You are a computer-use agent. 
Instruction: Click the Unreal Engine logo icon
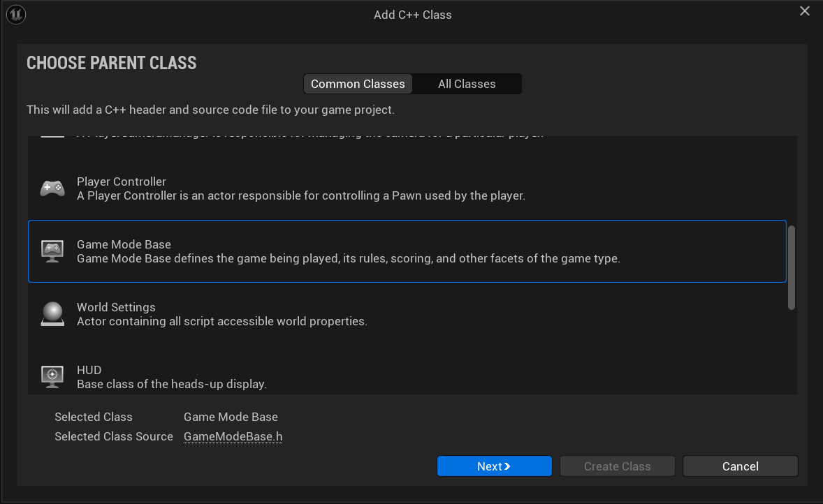pyautogui.click(x=16, y=14)
